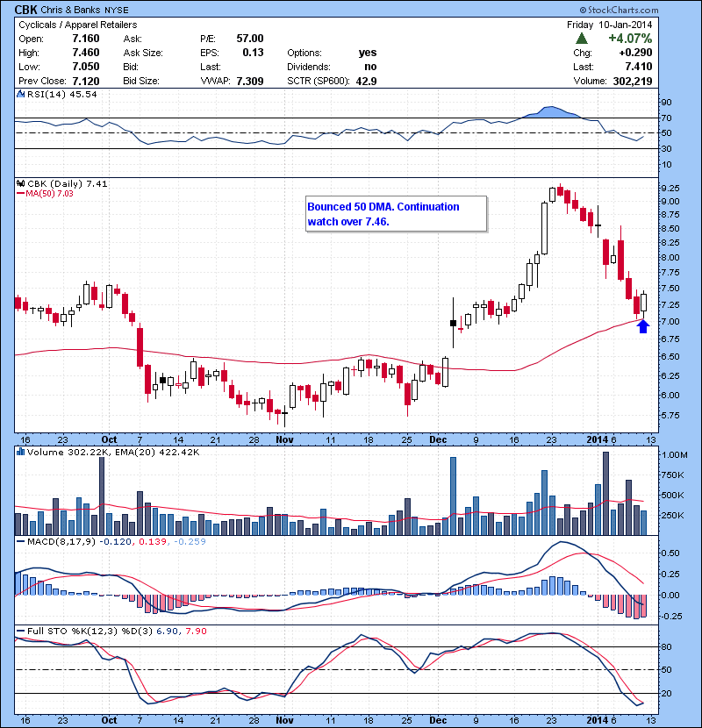This screenshot has width=702, height=728.
Task: Click the RSI 70 level label
Action: 666,118
